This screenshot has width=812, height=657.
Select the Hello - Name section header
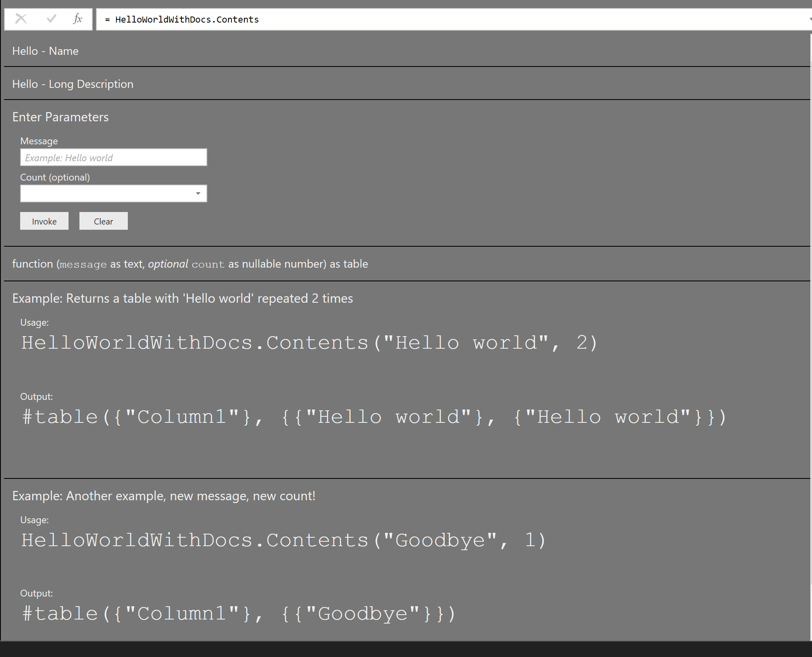click(45, 50)
